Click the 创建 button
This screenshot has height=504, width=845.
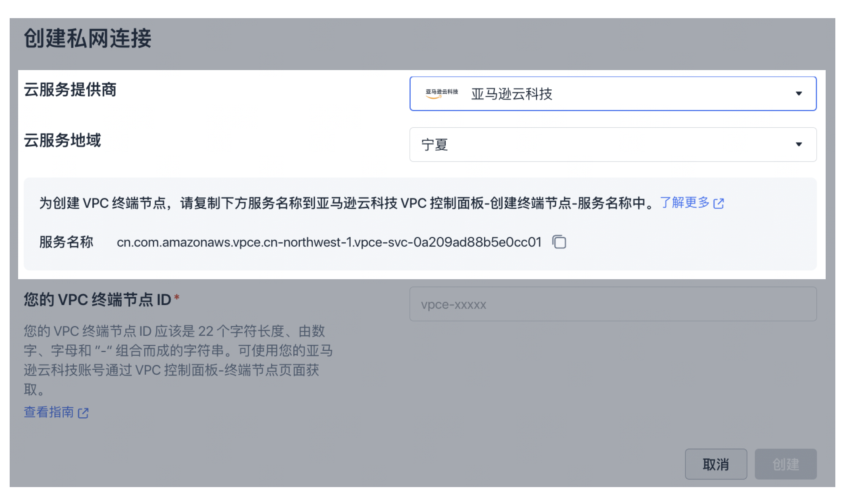[x=785, y=464]
